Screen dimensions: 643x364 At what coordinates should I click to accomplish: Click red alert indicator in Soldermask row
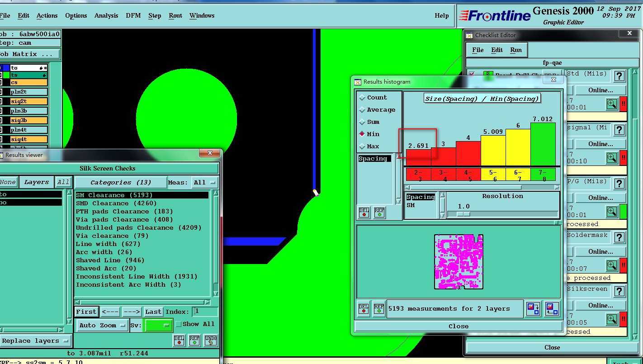click(624, 265)
